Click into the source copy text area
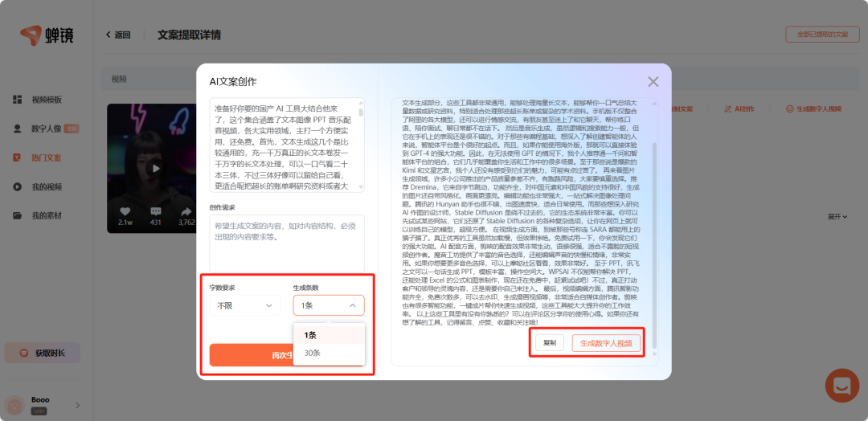The height and width of the screenshot is (421, 868). point(287,145)
